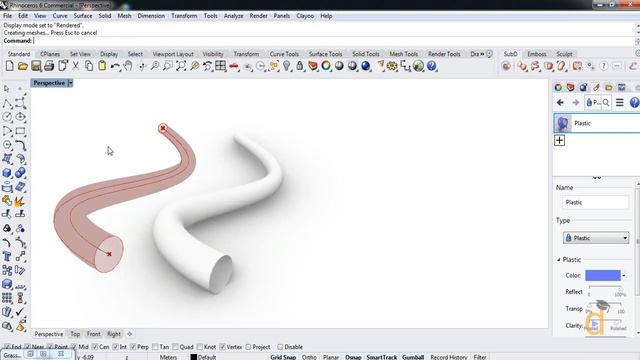640x360 pixels.
Task: Toggle Ortho in status bar
Action: [x=309, y=357]
